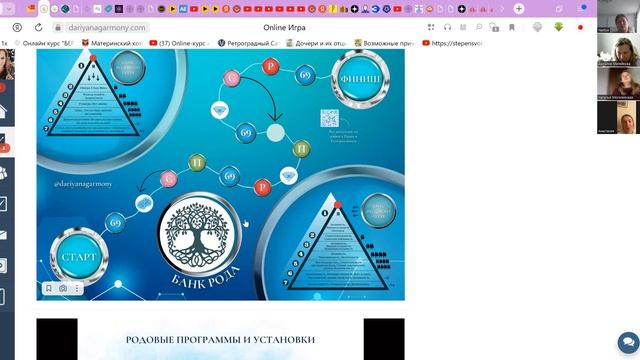The height and width of the screenshot is (360, 640).
Task: Click the people group icon in sidebar
Action: click(3, 173)
